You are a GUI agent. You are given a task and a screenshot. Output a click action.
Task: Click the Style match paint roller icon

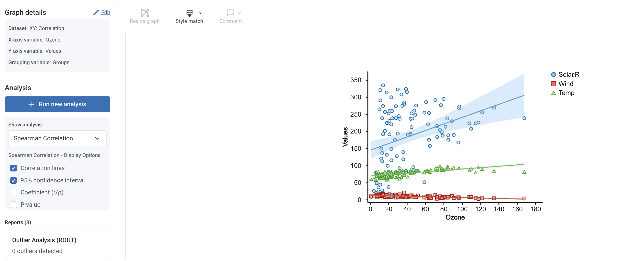pyautogui.click(x=189, y=13)
